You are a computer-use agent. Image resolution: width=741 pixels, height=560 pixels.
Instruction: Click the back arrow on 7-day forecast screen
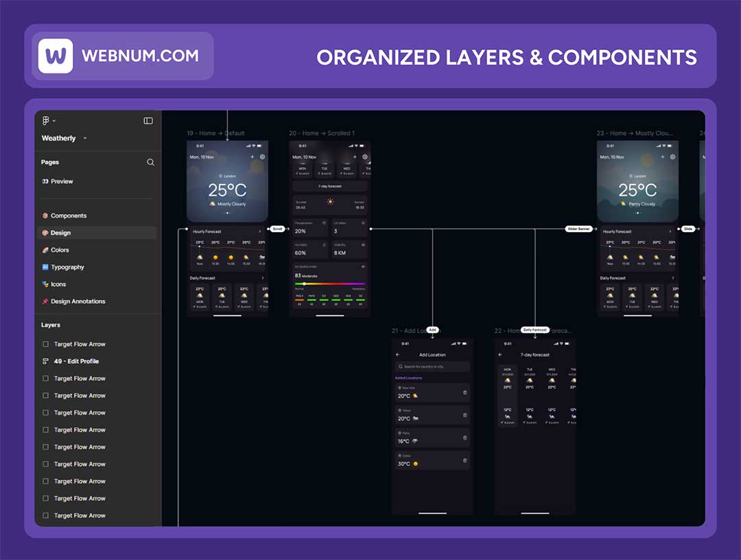coord(500,355)
